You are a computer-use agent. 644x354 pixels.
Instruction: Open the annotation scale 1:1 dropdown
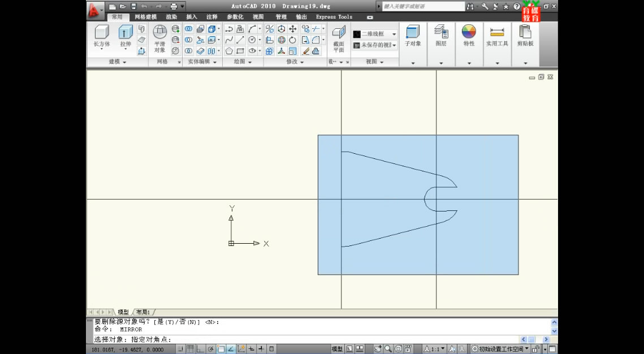tap(435, 349)
